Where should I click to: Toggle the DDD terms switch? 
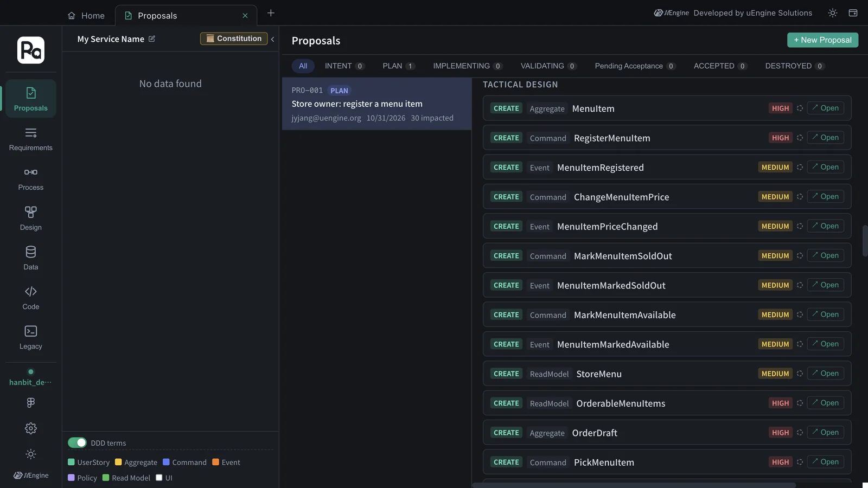click(x=77, y=442)
